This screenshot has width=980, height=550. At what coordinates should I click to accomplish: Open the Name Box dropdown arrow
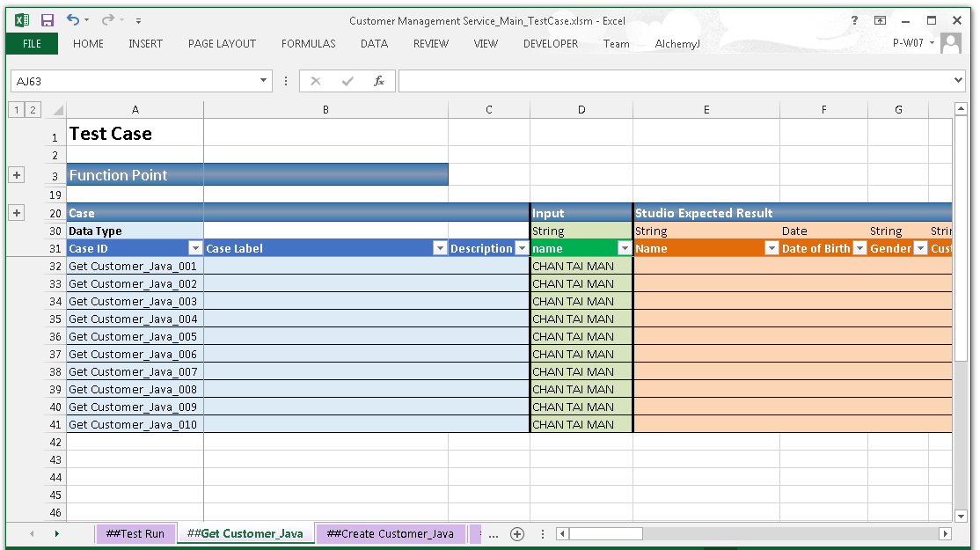(263, 81)
